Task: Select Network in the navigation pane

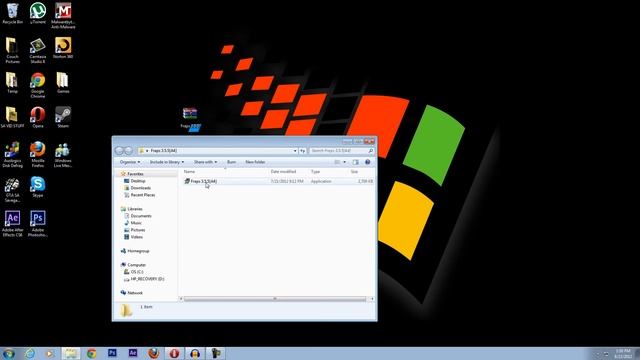Action: click(135, 293)
